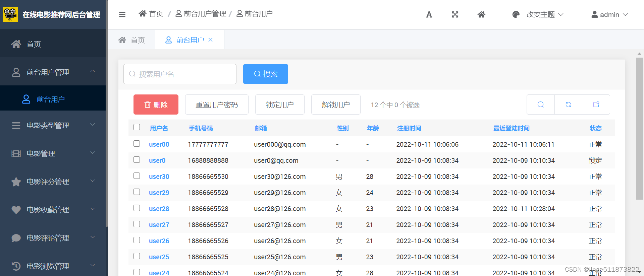This screenshot has height=276, width=644.
Task: Click the home icon on the 首页 tab
Action: click(122, 40)
